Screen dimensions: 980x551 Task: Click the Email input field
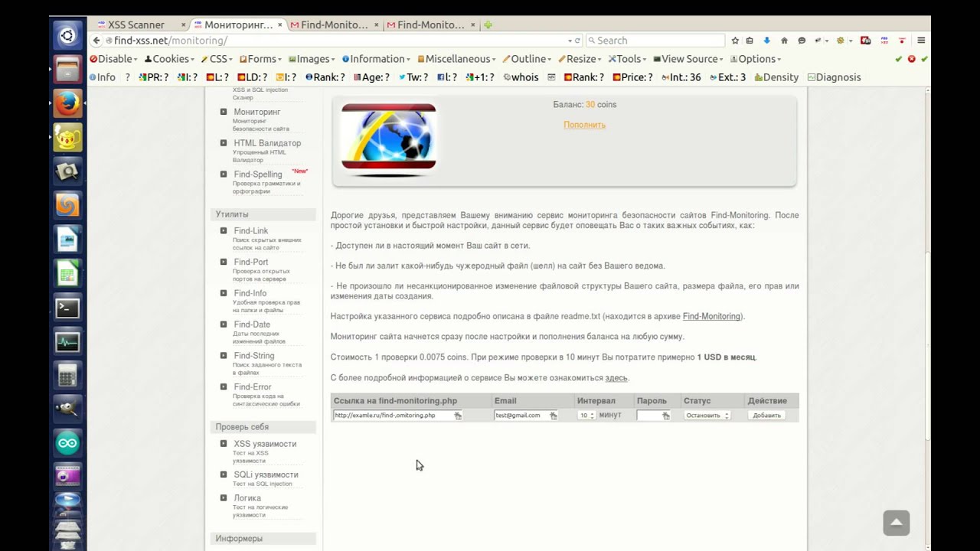[526, 416]
